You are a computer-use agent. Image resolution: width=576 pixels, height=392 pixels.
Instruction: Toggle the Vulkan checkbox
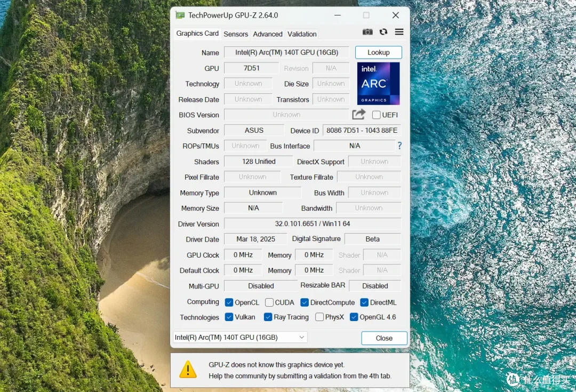pyautogui.click(x=229, y=317)
